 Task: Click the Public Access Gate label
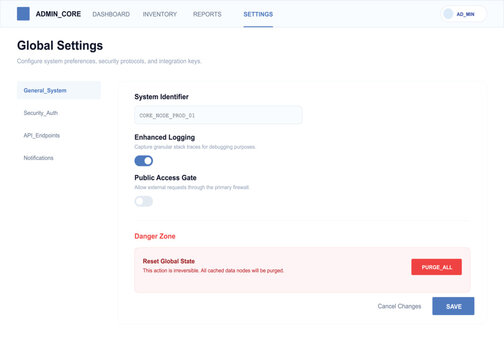tap(165, 178)
